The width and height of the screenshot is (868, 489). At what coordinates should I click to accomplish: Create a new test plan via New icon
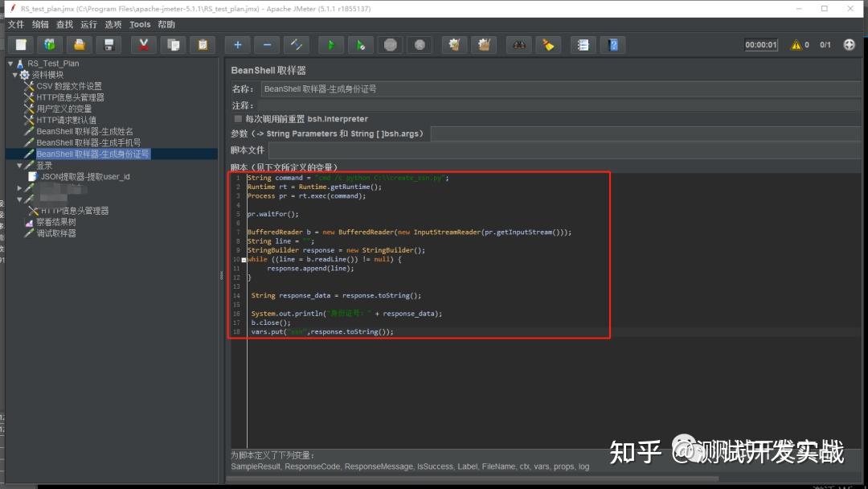21,45
